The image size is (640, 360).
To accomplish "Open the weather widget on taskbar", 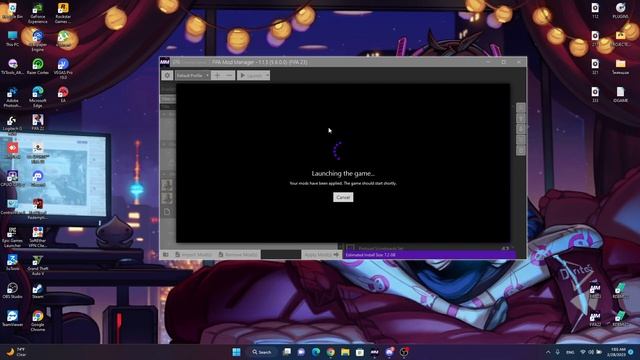I will coord(16,352).
